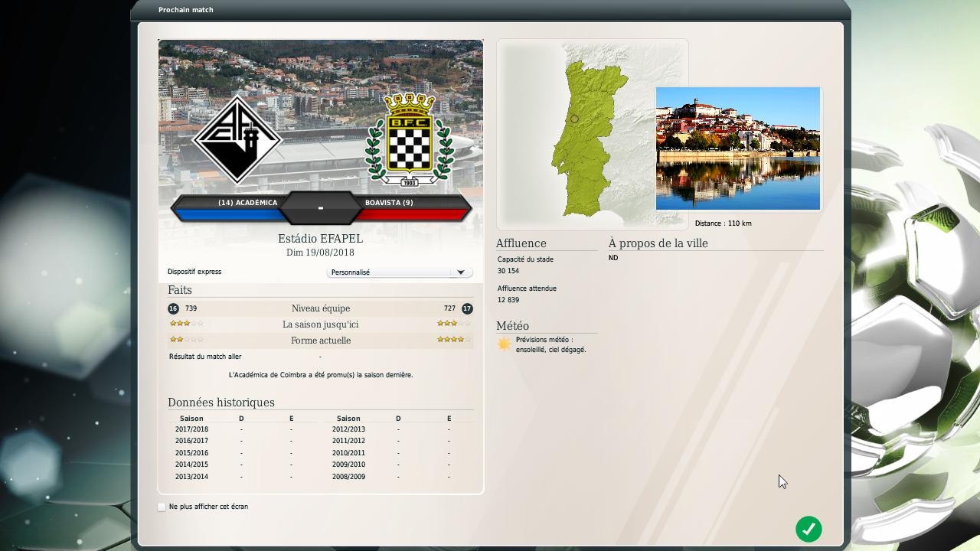Click the '2012/2013' season row
Screen dimensions: 980x551
point(398,429)
